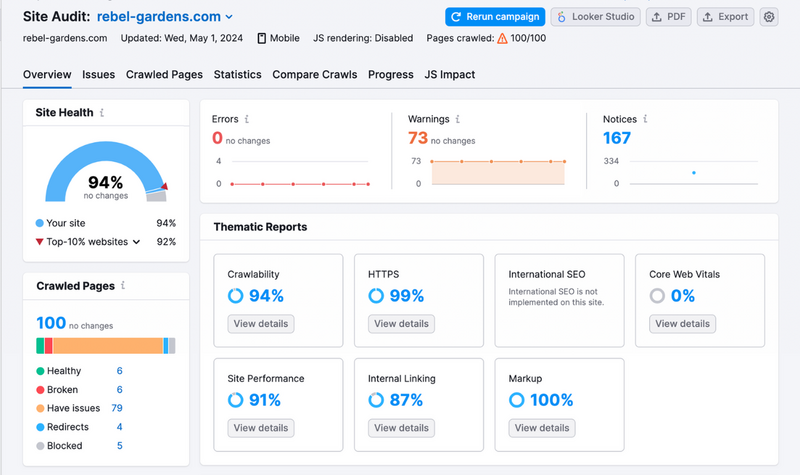Open Looker Studio integration
Screen dimensions: 800x475
(595, 17)
